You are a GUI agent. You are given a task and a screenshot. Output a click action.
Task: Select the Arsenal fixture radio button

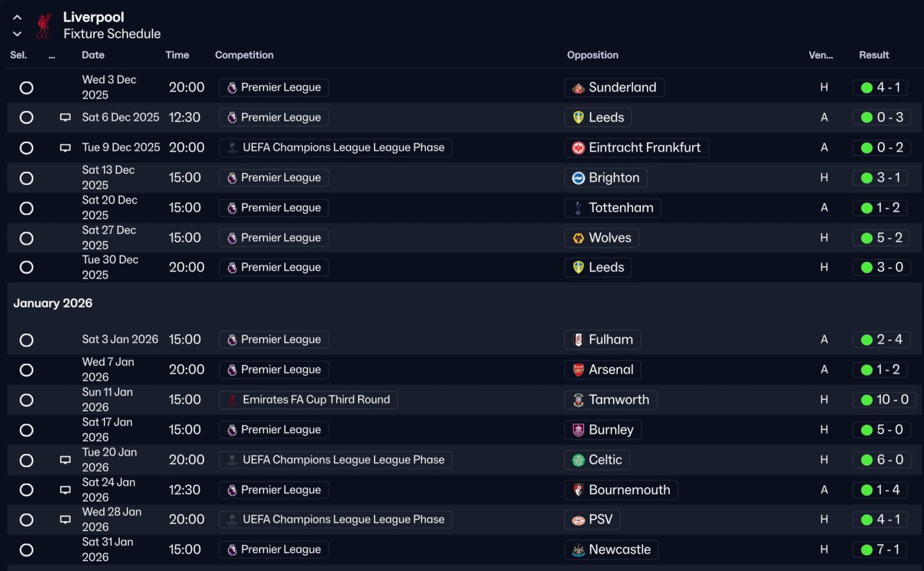[27, 370]
